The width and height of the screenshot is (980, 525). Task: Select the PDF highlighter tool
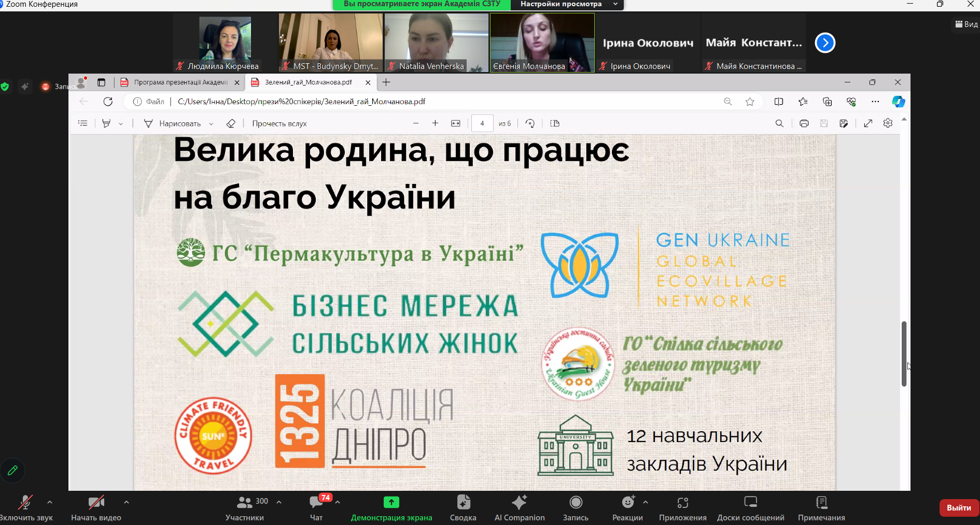(106, 123)
